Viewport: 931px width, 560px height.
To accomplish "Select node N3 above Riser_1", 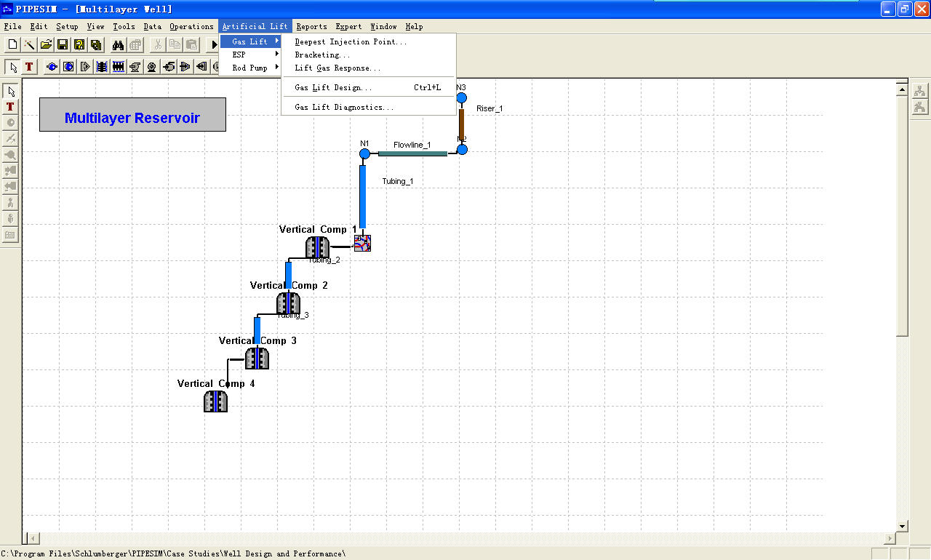I will (x=461, y=97).
